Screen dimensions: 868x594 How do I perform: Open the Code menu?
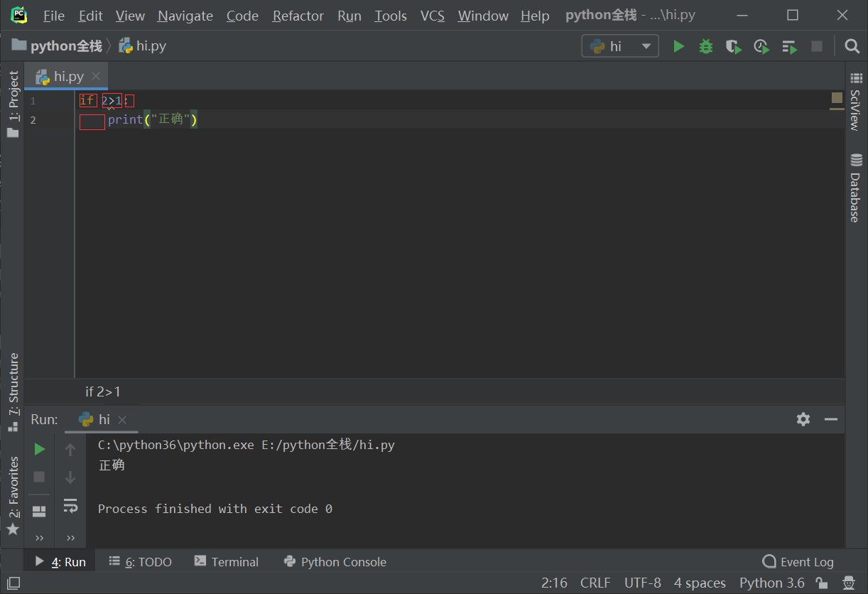pyautogui.click(x=242, y=16)
